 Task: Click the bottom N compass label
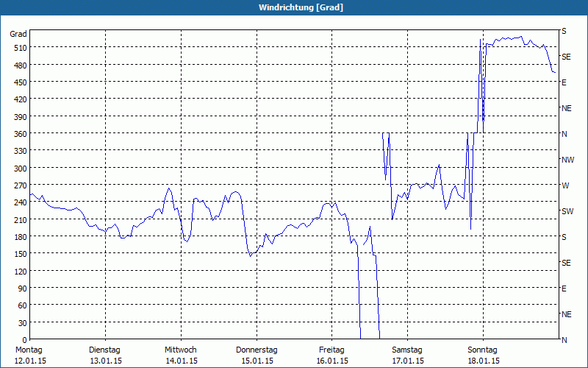pyautogui.click(x=564, y=340)
